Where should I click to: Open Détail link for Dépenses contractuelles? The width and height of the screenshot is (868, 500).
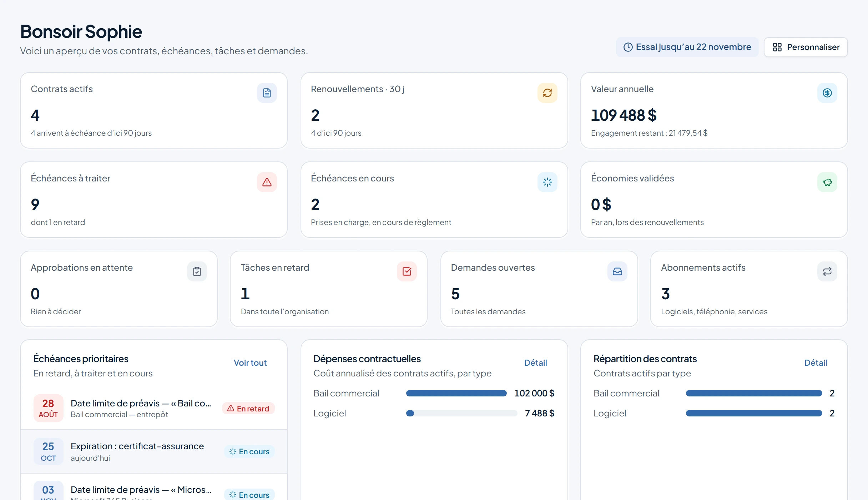tap(535, 363)
